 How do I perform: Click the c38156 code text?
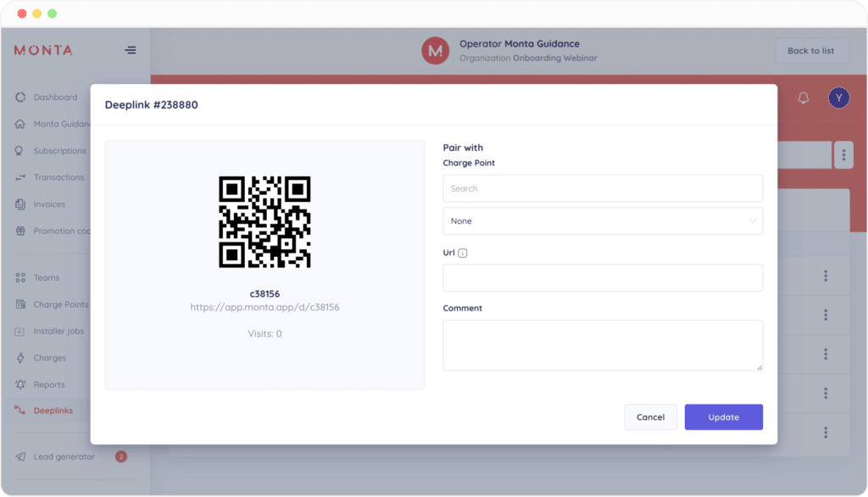click(x=264, y=293)
